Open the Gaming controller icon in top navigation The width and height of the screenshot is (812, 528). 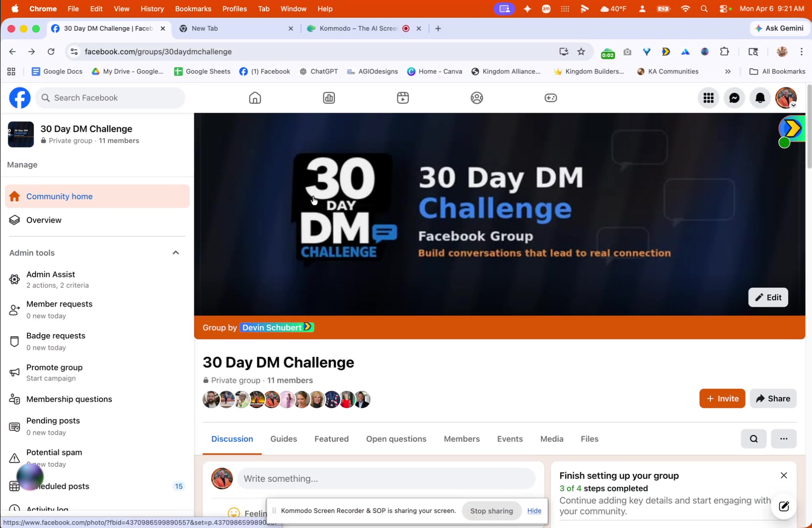click(551, 98)
